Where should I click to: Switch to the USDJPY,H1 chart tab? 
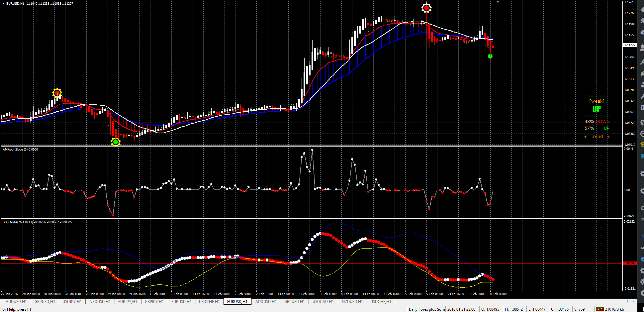[72, 302]
